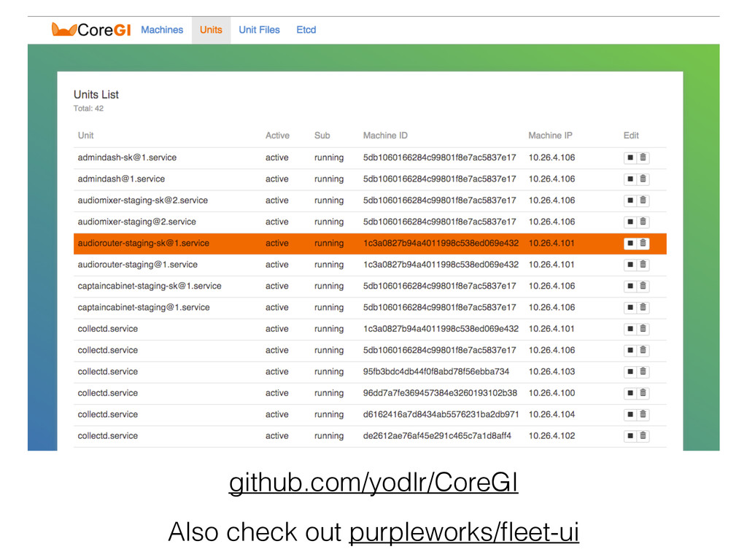Select the Units tab
This screenshot has height=560, width=747.
tap(211, 29)
